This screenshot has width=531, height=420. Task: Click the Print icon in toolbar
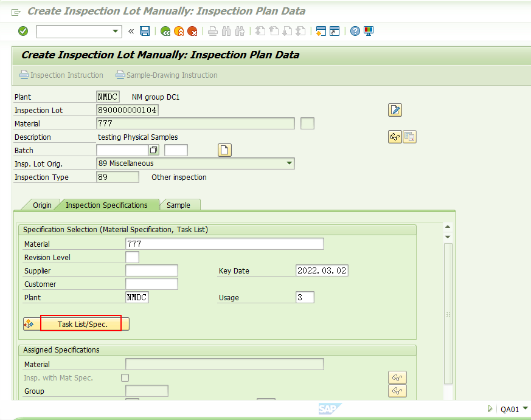(x=213, y=31)
